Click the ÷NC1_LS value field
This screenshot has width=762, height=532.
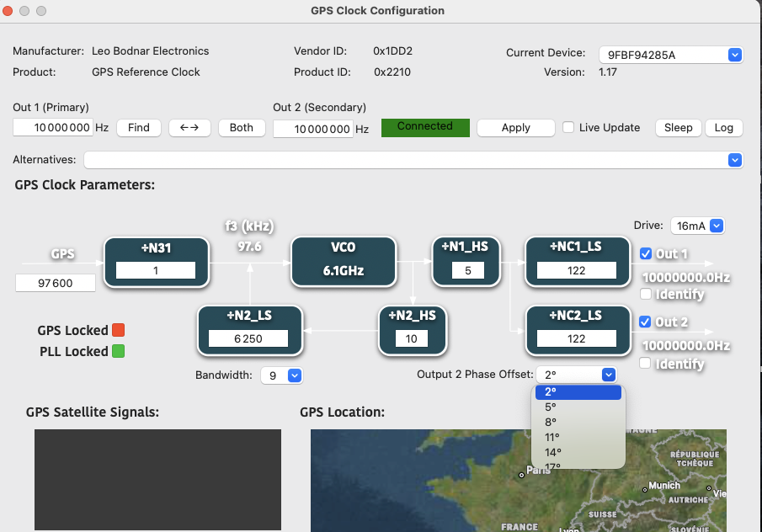click(577, 270)
